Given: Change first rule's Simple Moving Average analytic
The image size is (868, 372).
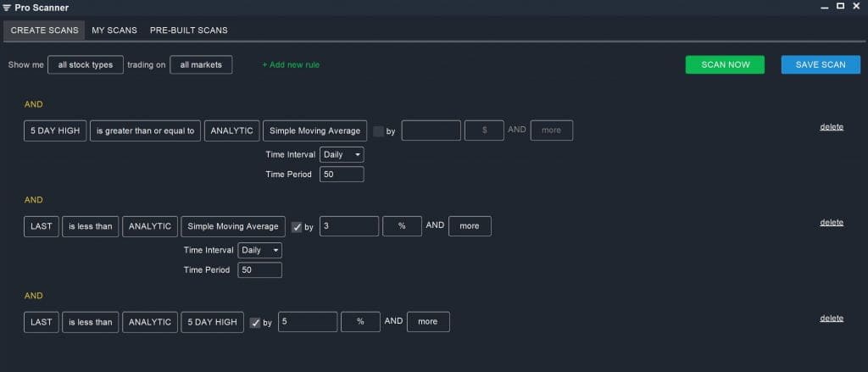Looking at the screenshot, I should [315, 130].
